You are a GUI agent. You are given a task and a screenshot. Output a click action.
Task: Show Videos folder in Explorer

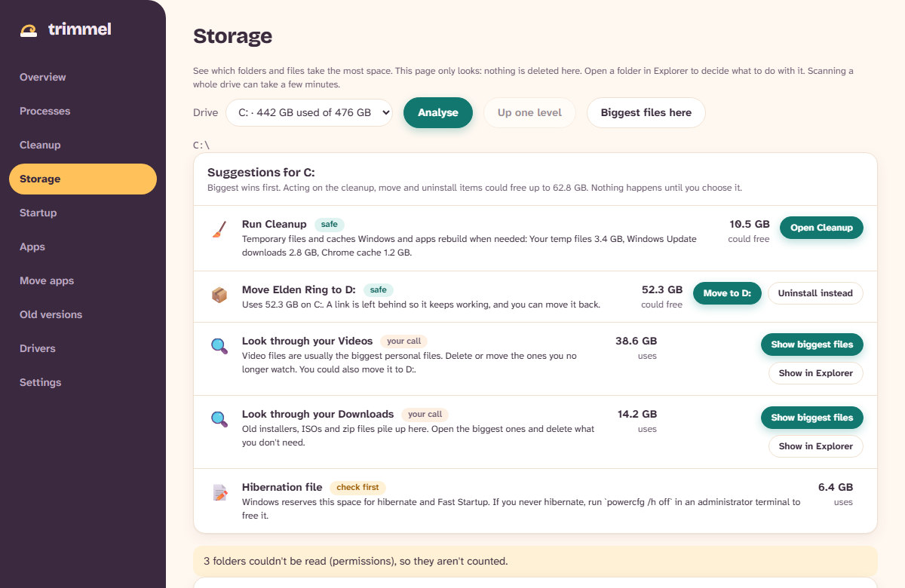pos(816,373)
